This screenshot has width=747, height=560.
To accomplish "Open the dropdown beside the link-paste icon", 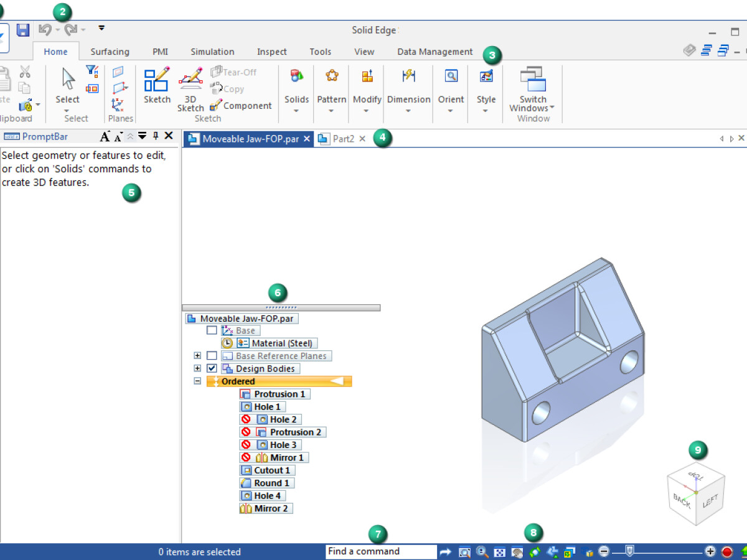I will point(38,105).
